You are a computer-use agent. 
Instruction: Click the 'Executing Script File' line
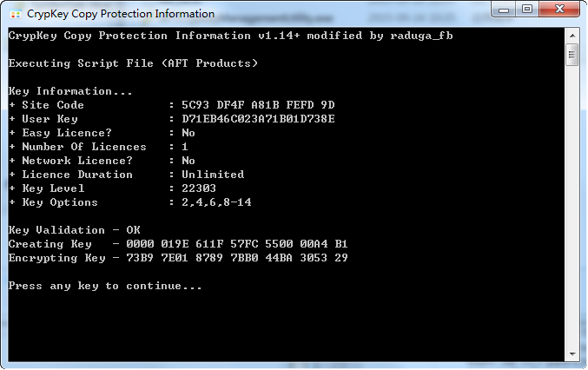(x=133, y=63)
